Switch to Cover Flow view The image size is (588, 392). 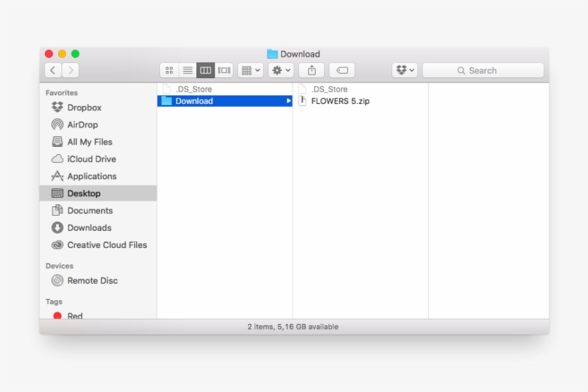pyautogui.click(x=224, y=70)
